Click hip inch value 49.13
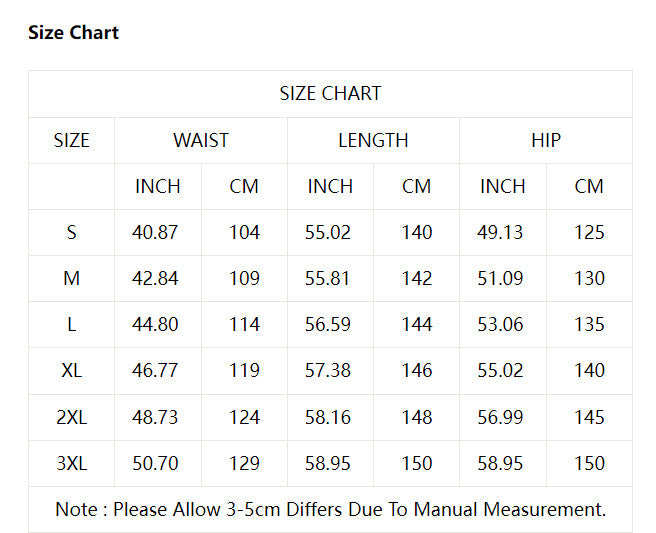The image size is (656, 533). point(500,233)
